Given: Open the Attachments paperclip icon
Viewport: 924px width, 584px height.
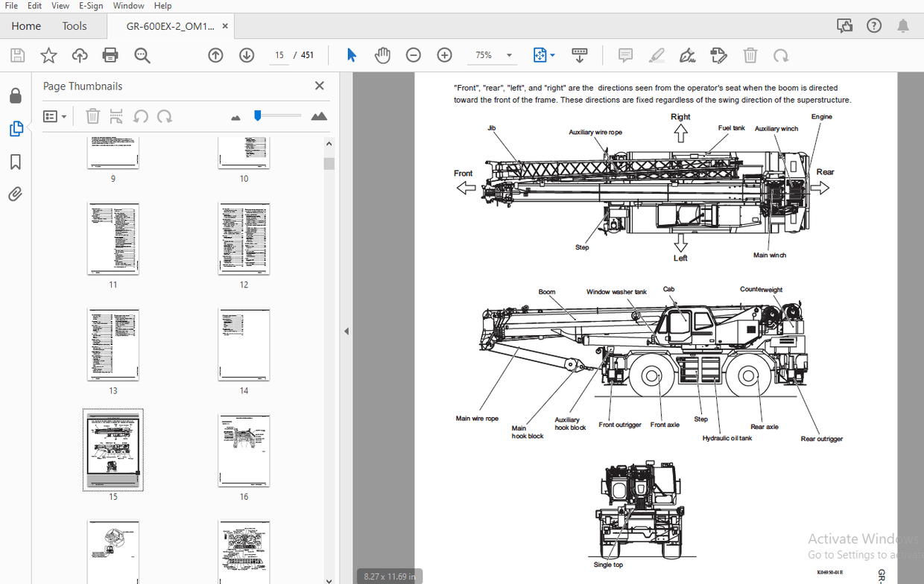Looking at the screenshot, I should point(16,194).
